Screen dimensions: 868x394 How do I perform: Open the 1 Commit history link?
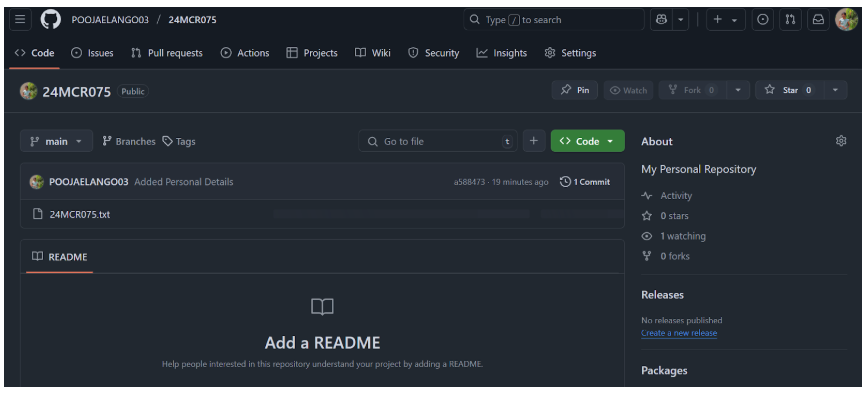tap(585, 182)
